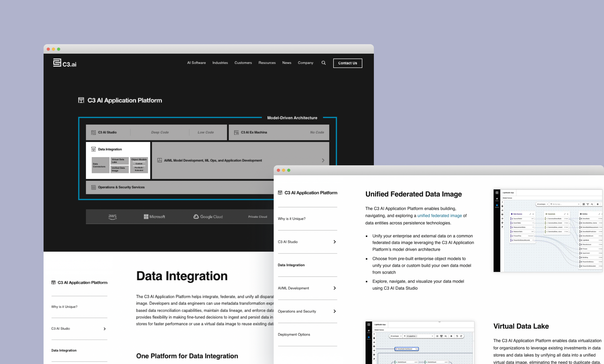Viewport: 604px width, 364px height.
Task: Select Data Integration in back window sidebar
Action: point(64,350)
